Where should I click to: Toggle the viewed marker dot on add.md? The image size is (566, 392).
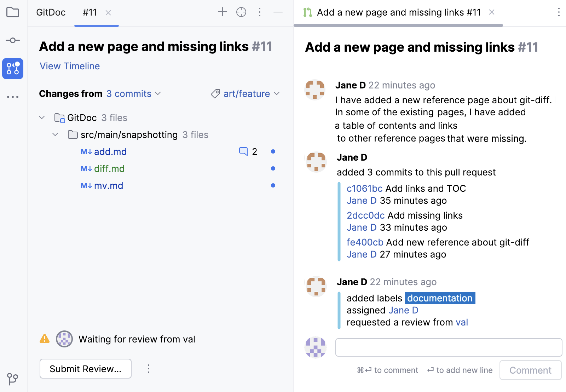tap(273, 151)
